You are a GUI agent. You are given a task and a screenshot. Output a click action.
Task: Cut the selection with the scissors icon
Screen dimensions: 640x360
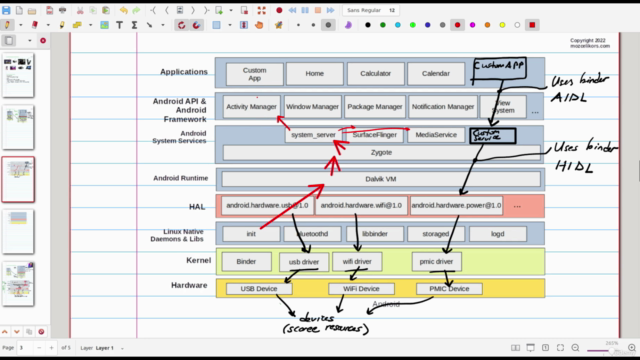point(80,10)
